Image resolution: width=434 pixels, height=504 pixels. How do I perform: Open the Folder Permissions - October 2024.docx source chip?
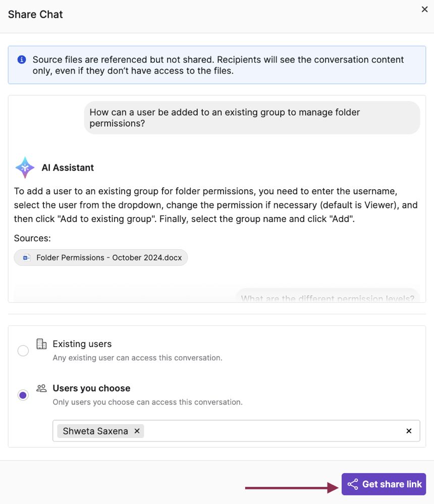[100, 257]
